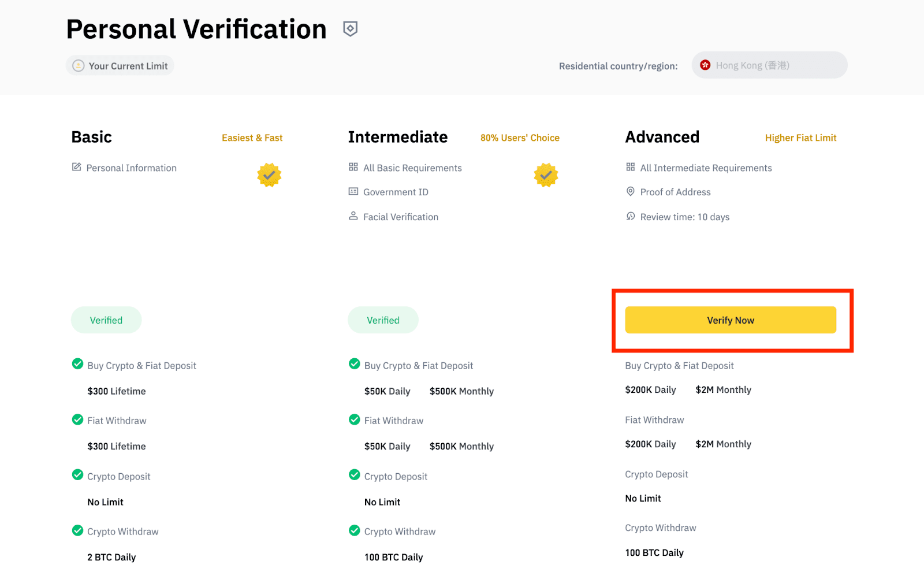The height and width of the screenshot is (583, 924).
Task: Click the shield icon beside Personal Verification
Action: point(350,28)
